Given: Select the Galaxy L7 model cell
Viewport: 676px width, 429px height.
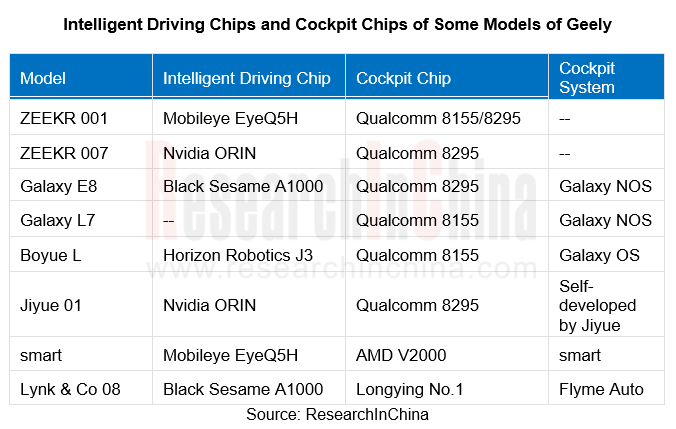Looking at the screenshot, I should tap(81, 220).
